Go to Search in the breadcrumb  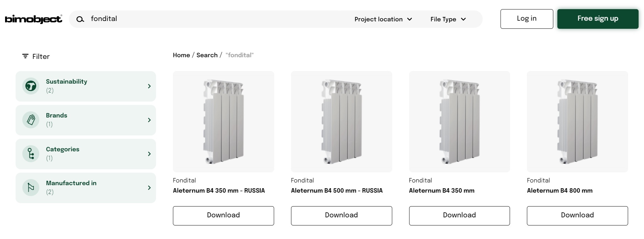point(207,55)
